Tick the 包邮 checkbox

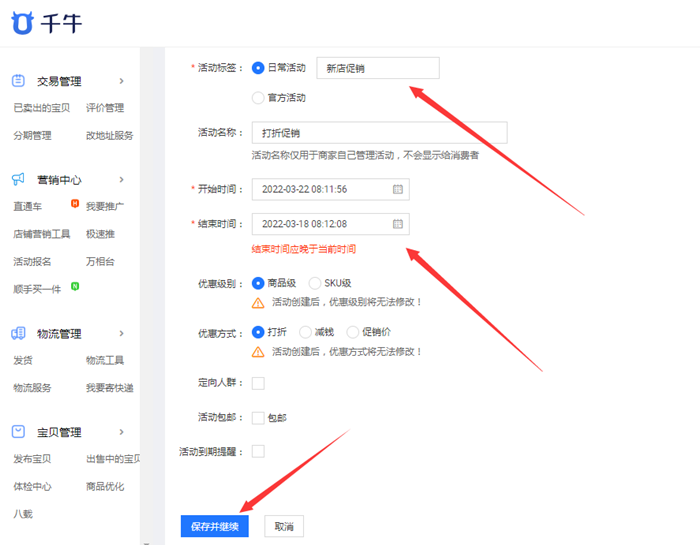click(x=258, y=417)
